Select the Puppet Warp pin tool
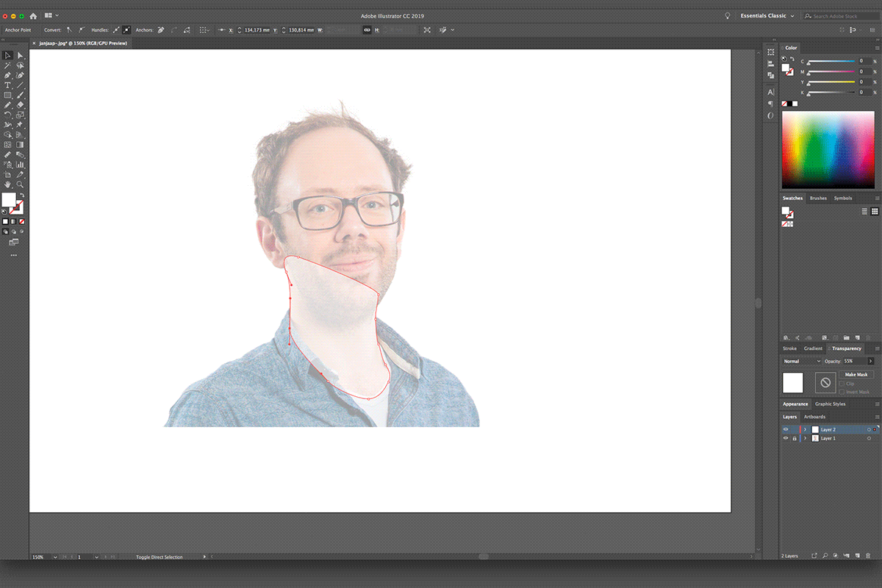The width and height of the screenshot is (882, 588). pos(20,125)
